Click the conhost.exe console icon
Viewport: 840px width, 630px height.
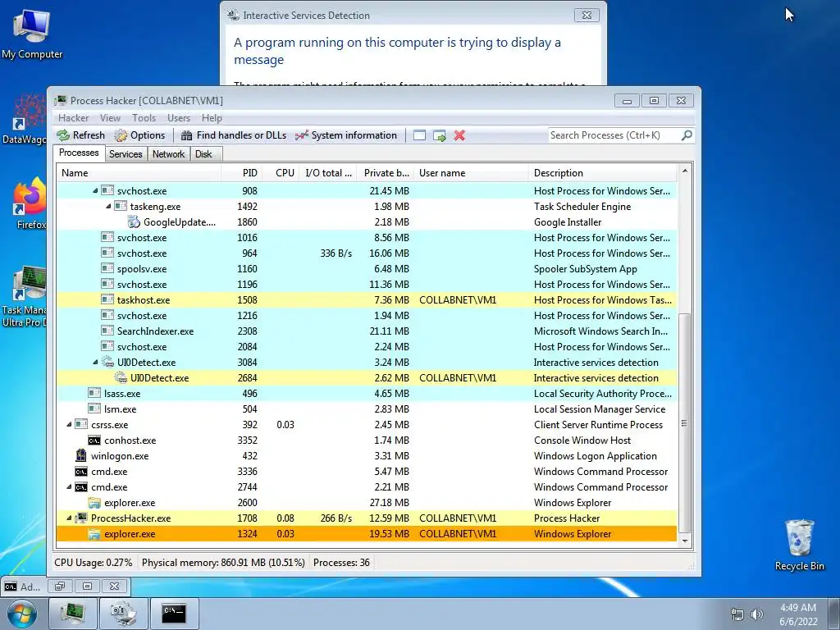(x=94, y=441)
